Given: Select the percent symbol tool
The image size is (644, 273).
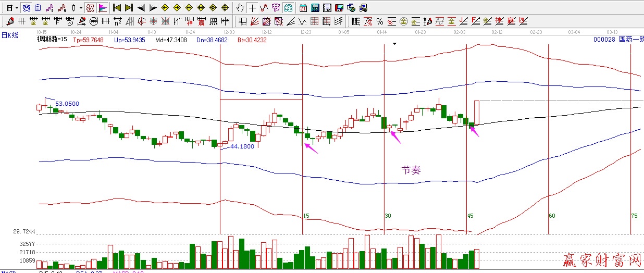Looking at the screenshot, I should [379, 21].
